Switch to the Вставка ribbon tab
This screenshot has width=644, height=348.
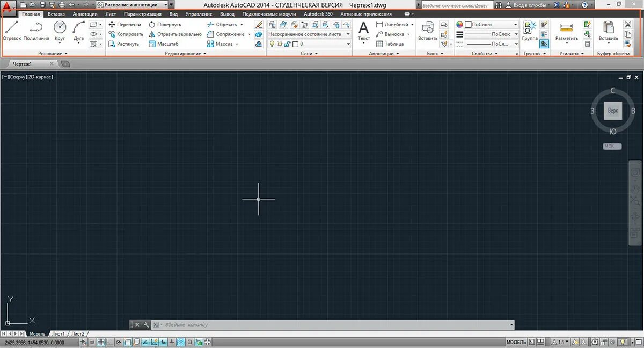point(56,14)
